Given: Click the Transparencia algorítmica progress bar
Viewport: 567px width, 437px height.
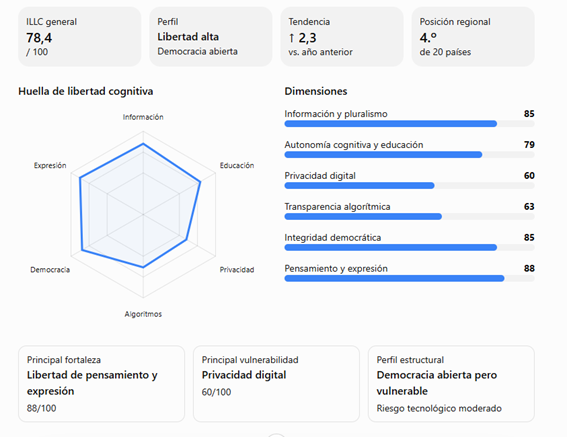Looking at the screenshot, I should pos(409,217).
